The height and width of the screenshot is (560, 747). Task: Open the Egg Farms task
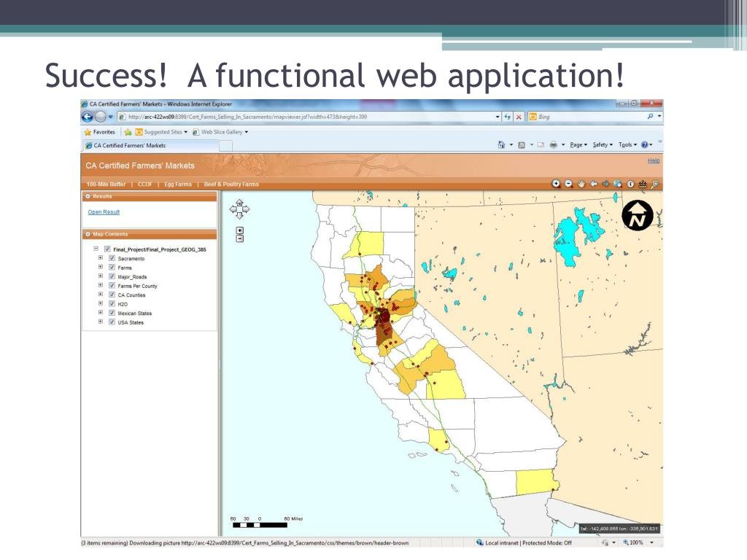[x=178, y=184]
